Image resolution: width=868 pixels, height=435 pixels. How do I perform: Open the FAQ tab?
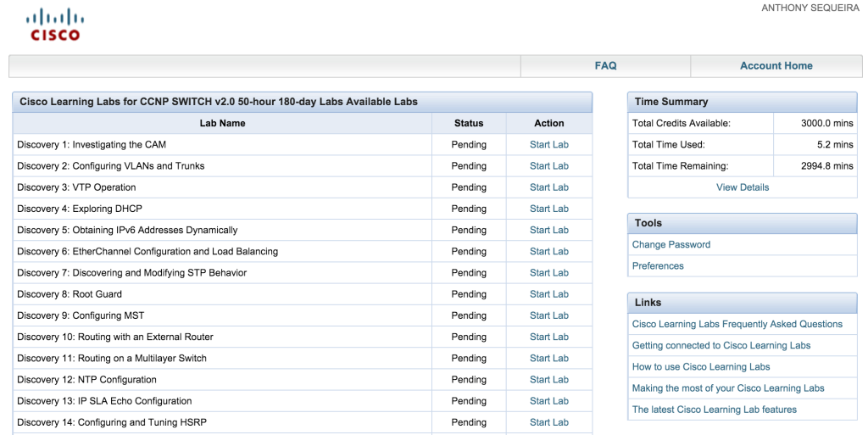[x=605, y=66]
